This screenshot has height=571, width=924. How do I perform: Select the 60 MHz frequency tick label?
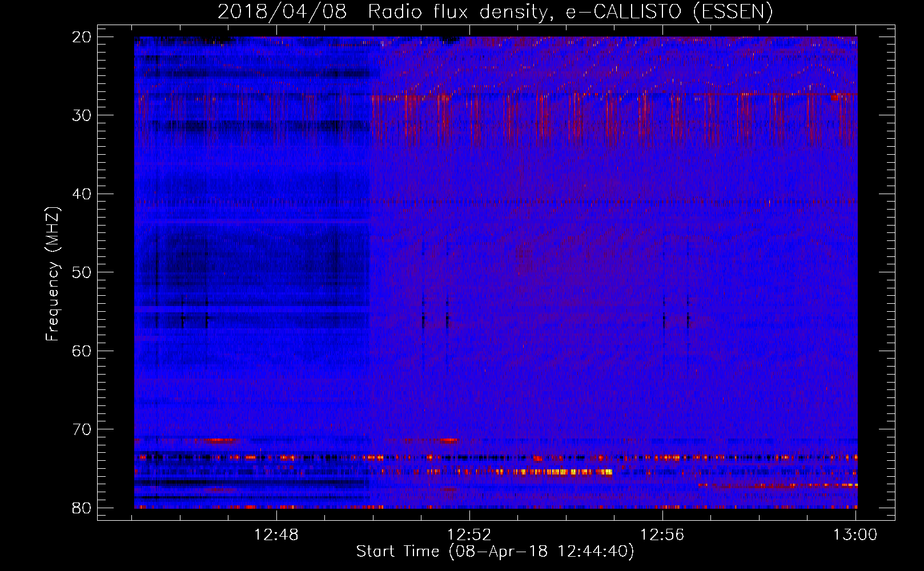82,351
